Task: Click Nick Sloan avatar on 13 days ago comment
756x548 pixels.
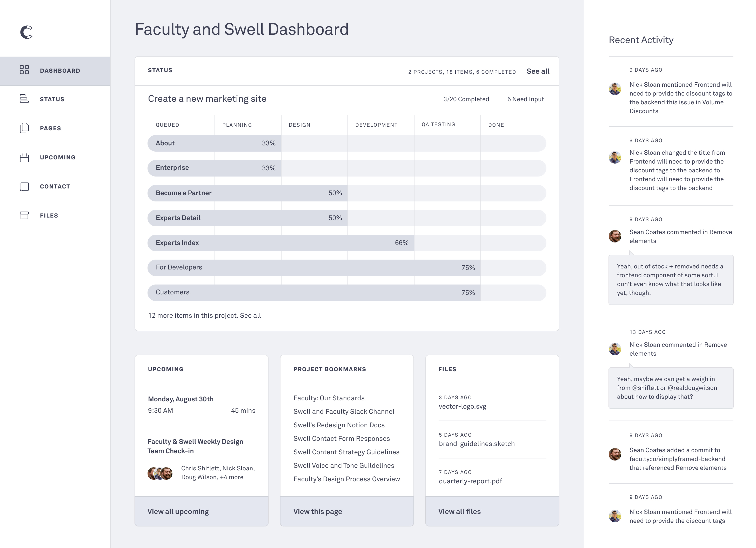Action: pos(615,349)
